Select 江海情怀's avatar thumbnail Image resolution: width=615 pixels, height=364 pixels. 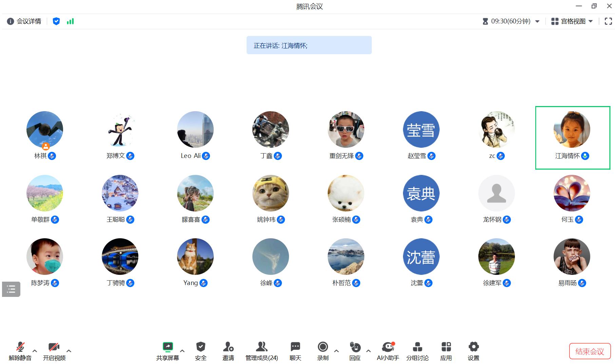(x=572, y=130)
